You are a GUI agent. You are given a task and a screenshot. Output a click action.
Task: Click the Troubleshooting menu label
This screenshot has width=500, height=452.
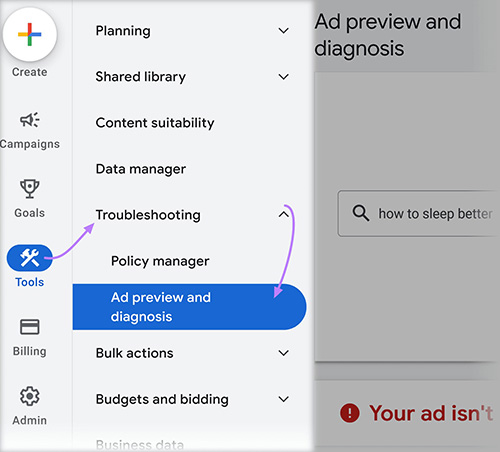[x=148, y=215]
